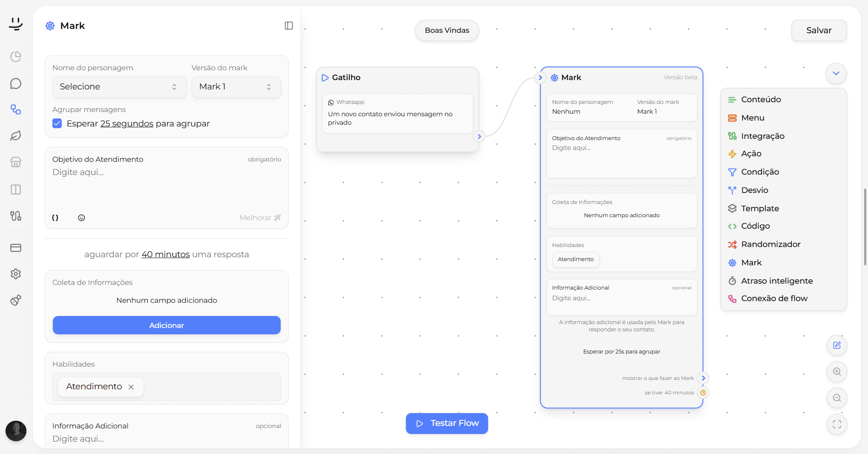Viewport: 868px width, 454px height.
Task: Click the app logo at top left
Action: 16,24
